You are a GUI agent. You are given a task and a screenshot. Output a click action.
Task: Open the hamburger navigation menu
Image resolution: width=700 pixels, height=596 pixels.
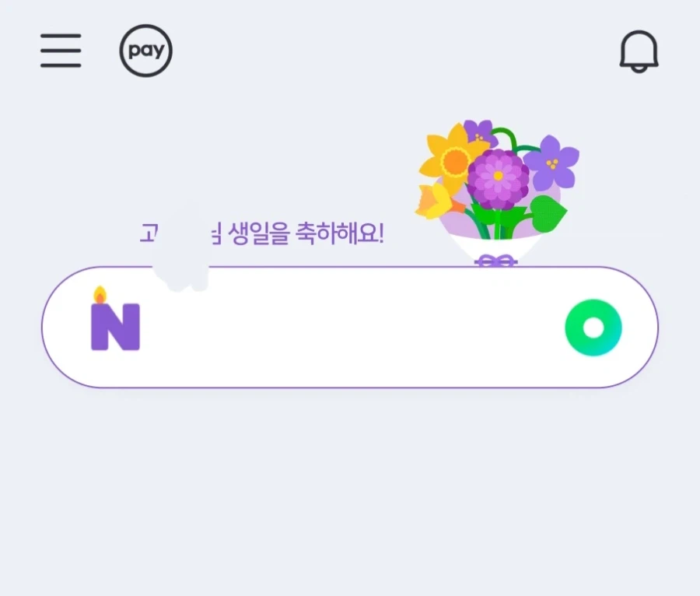pyautogui.click(x=61, y=50)
